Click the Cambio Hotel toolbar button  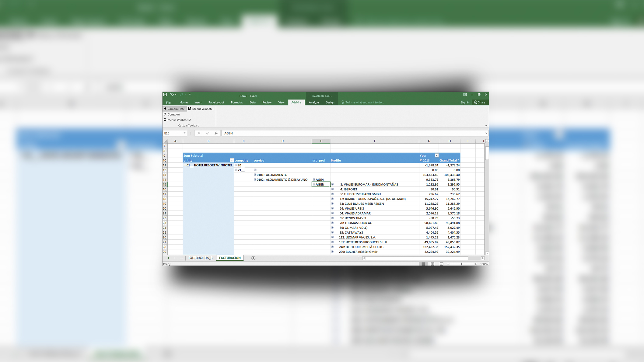[x=174, y=109]
